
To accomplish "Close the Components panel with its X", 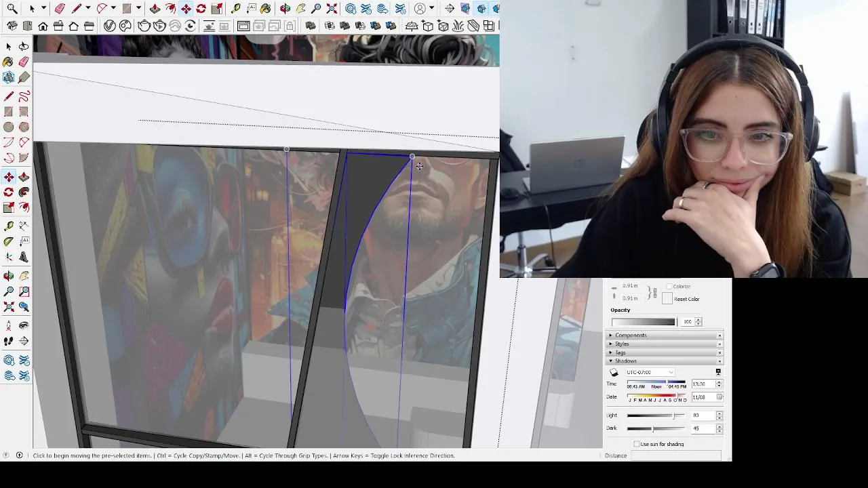I will tap(719, 335).
